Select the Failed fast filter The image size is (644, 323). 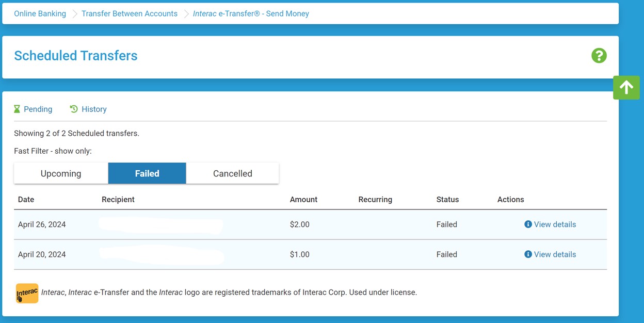click(147, 173)
